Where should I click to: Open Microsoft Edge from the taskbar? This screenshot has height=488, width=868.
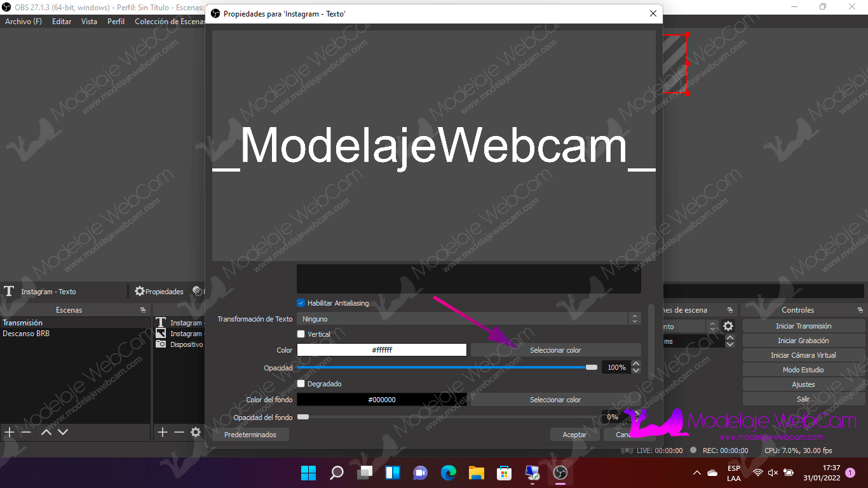click(x=449, y=473)
